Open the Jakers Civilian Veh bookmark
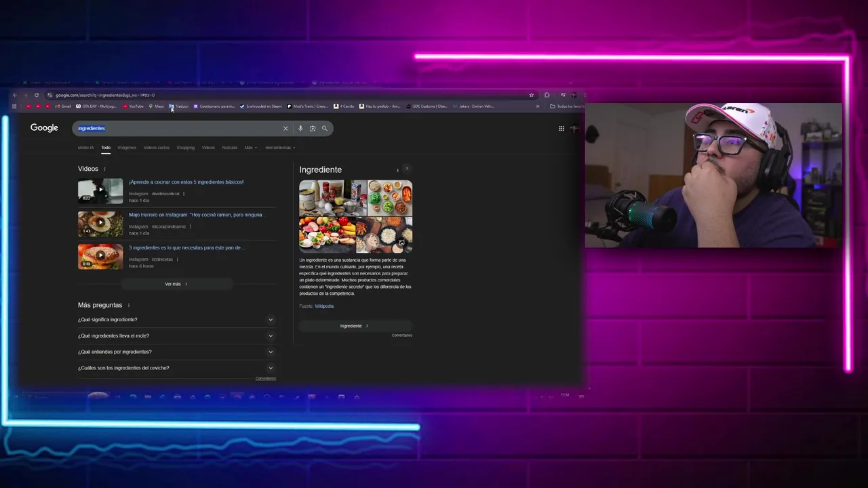Viewport: 868px width, 488px height. click(x=473, y=106)
